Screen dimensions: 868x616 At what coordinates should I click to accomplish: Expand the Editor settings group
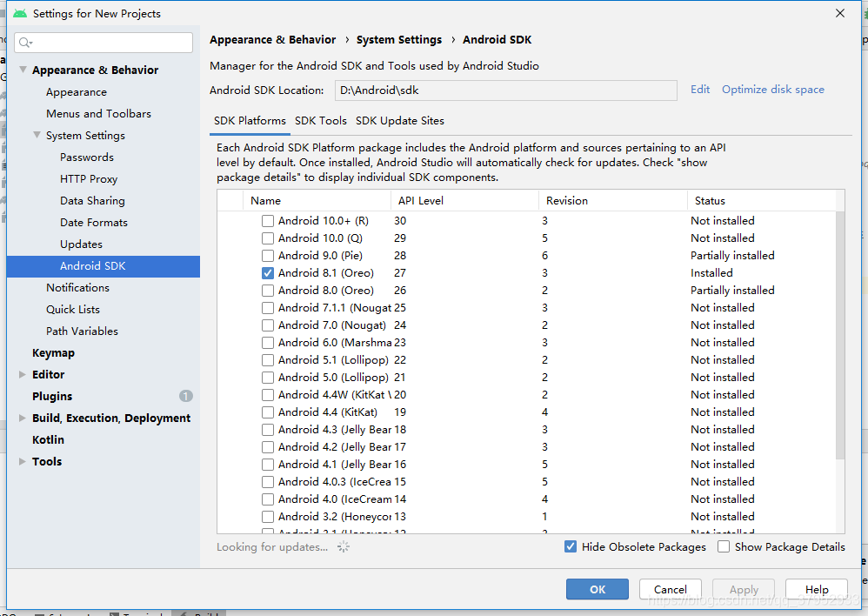[23, 375]
